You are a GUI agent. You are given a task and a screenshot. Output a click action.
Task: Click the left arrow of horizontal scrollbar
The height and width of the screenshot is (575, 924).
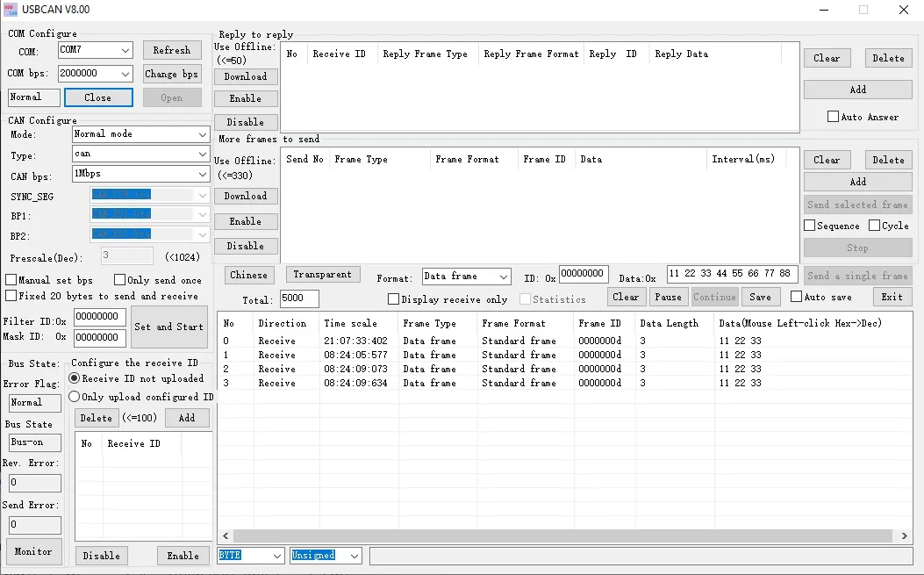[226, 535]
